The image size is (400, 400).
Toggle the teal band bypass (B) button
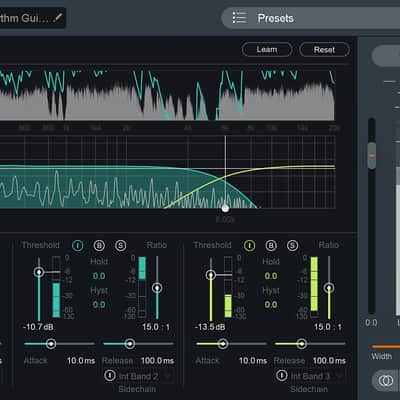tap(99, 246)
